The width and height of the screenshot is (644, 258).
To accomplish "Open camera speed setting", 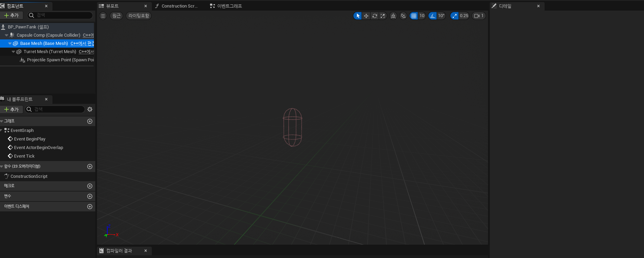I will 479,16.
